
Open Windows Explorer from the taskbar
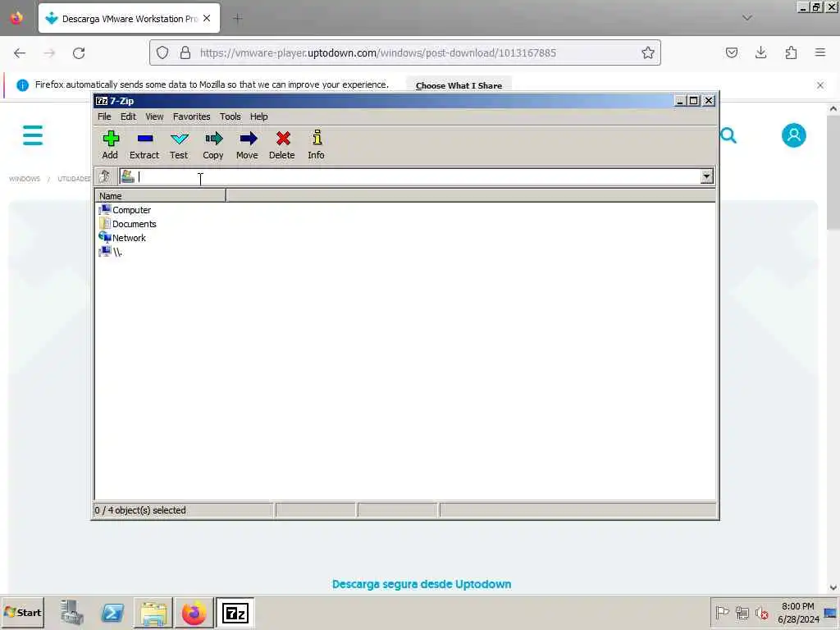(x=153, y=612)
